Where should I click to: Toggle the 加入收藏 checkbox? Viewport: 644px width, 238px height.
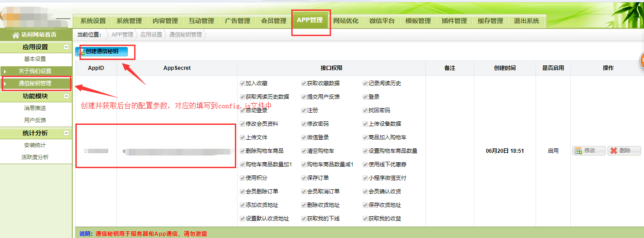tap(243, 83)
